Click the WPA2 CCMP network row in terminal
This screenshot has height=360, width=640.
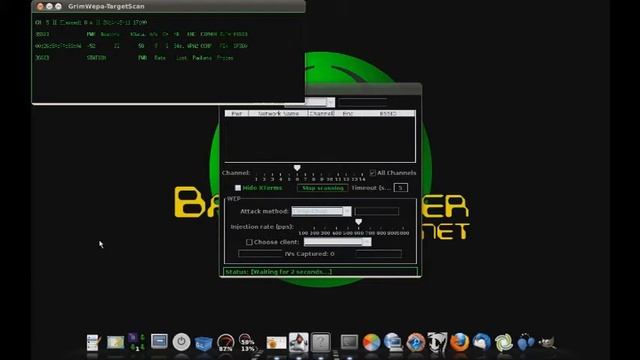point(141,46)
